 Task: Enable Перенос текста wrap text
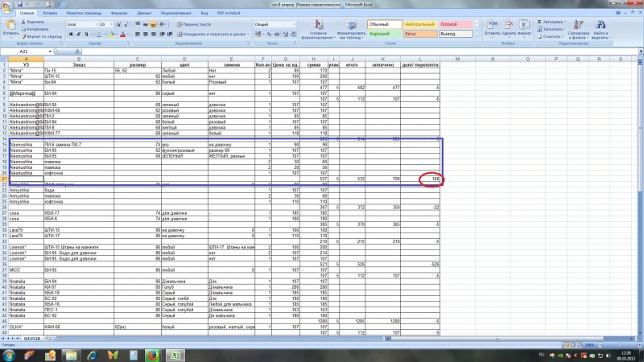click(x=194, y=25)
